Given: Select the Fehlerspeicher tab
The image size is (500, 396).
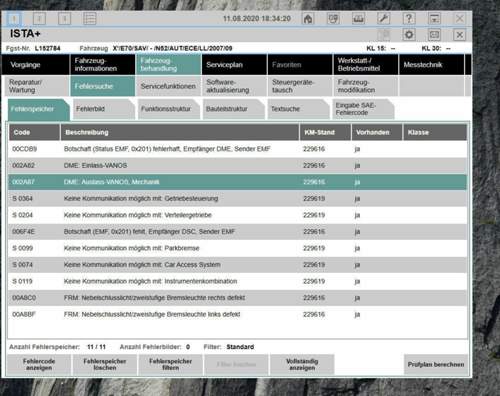Looking at the screenshot, I should point(39,109).
